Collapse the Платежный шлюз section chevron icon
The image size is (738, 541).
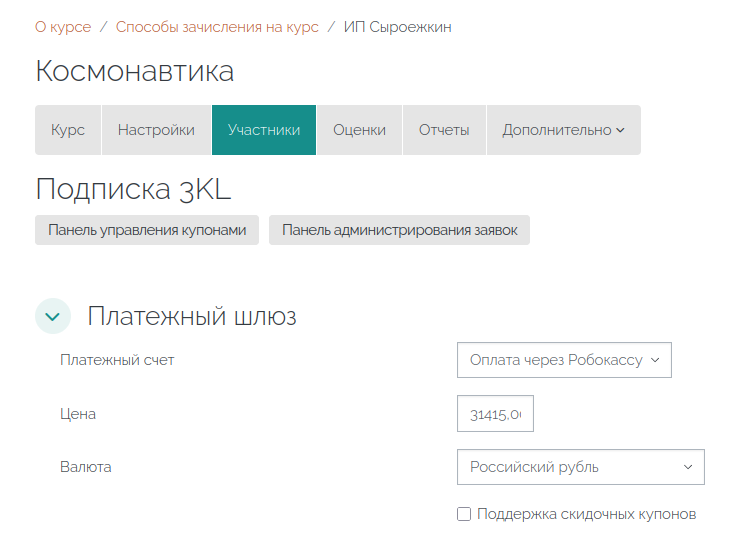53,316
